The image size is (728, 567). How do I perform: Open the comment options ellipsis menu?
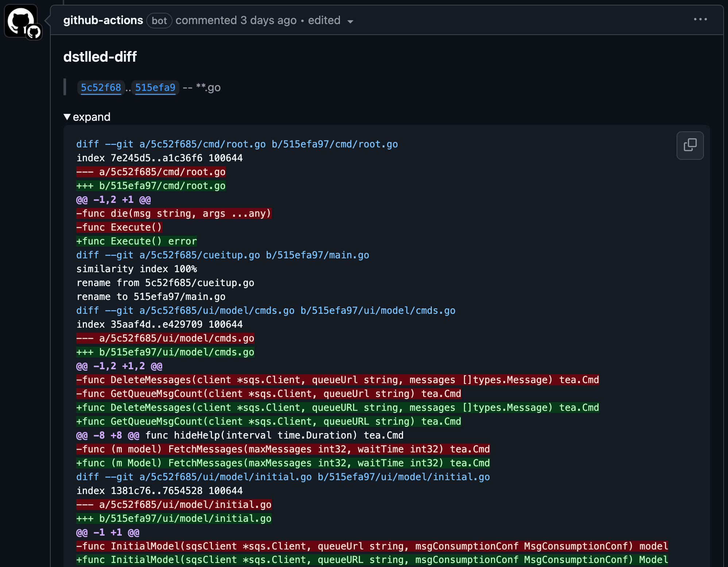700,19
